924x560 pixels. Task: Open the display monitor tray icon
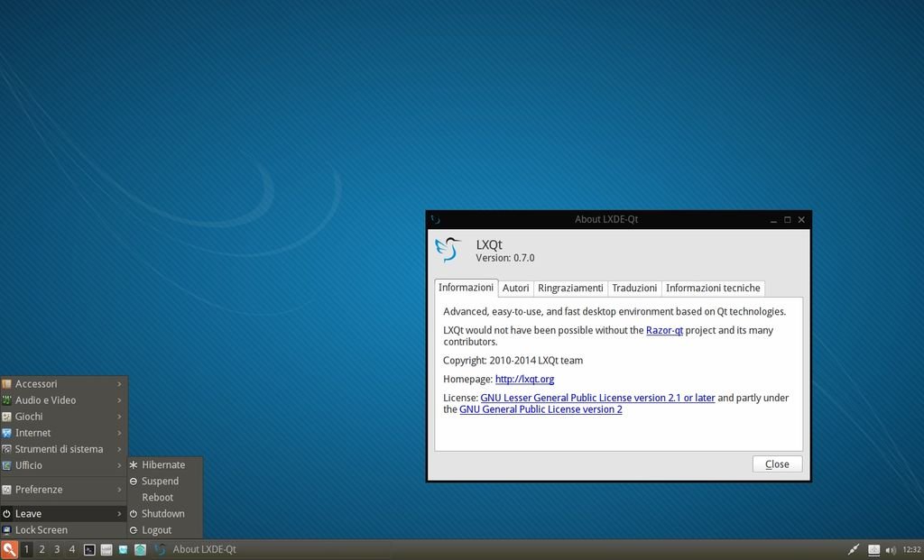click(x=873, y=550)
